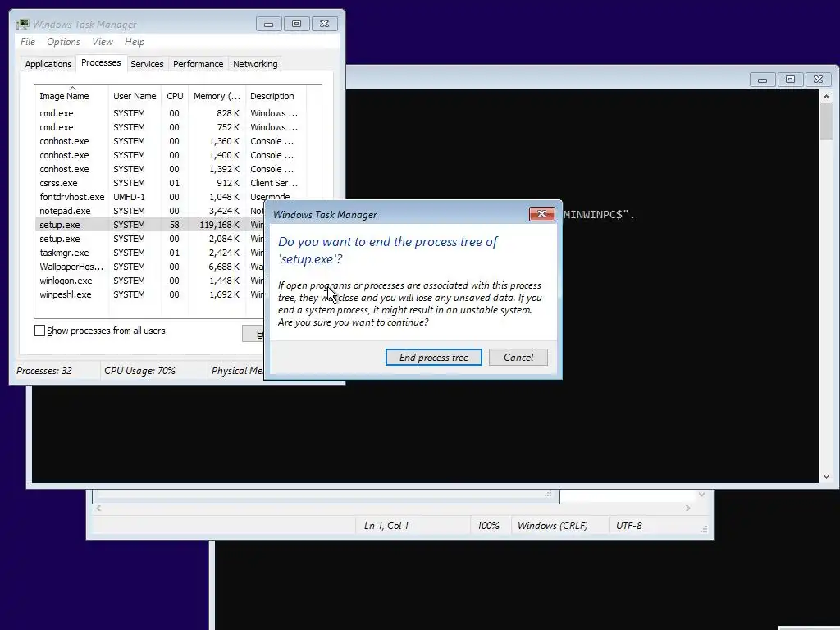Image resolution: width=840 pixels, height=630 pixels.
Task: Close the setup.exe confirmation dialog
Action: coord(541,214)
